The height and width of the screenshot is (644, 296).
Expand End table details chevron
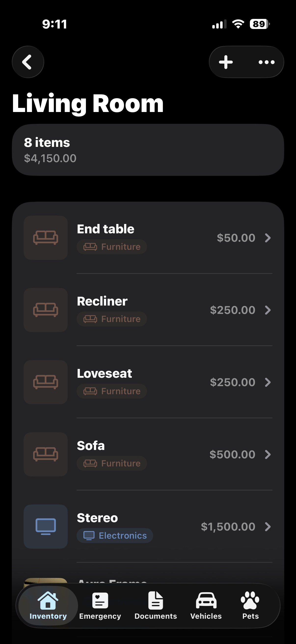[x=268, y=238]
